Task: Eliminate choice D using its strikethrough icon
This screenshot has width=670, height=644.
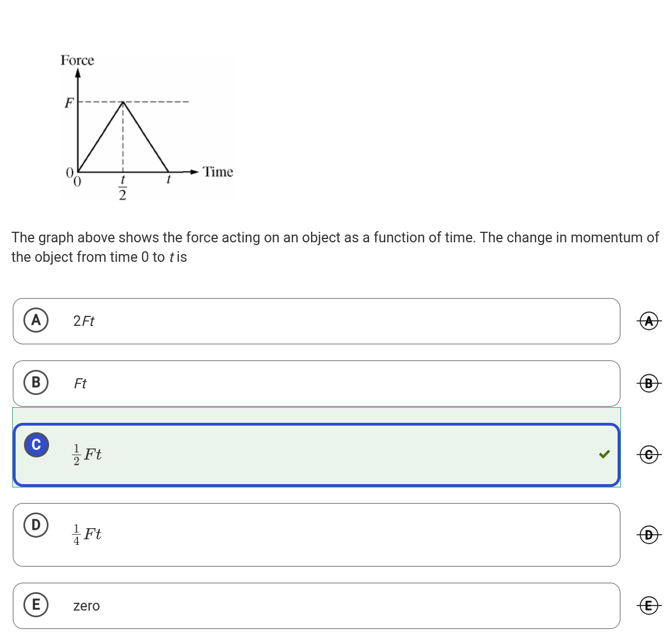Action: pos(648,535)
